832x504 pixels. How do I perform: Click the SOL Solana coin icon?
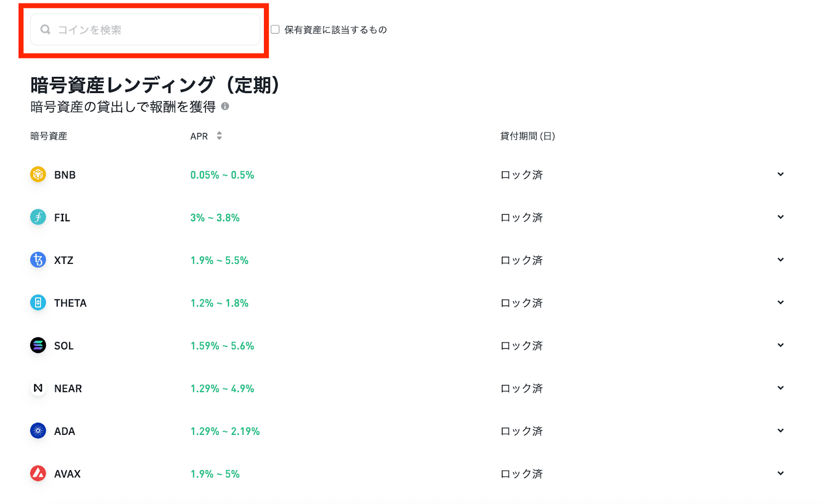point(38,346)
